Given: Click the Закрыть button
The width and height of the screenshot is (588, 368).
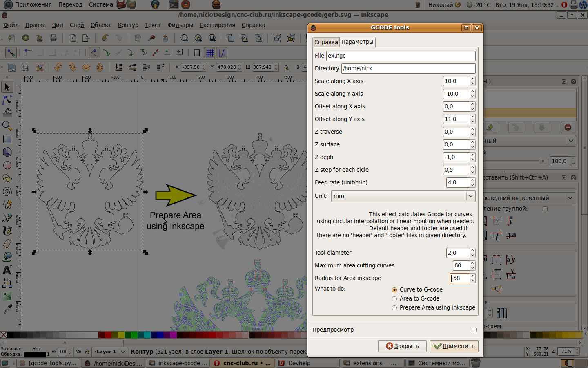Looking at the screenshot, I should pos(402,346).
